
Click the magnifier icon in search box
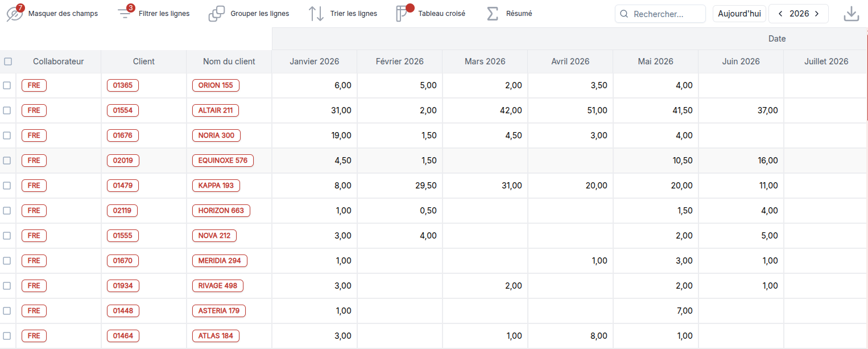(x=624, y=14)
